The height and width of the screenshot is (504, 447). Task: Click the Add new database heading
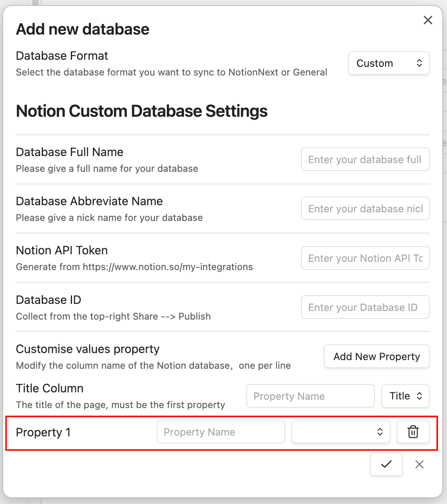(x=83, y=29)
